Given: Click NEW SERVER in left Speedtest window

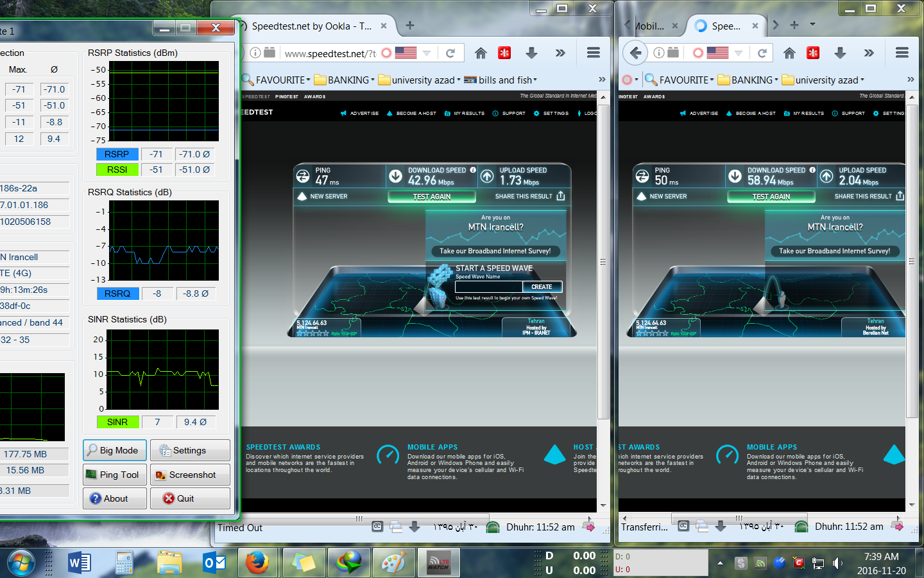Looking at the screenshot, I should pos(323,197).
